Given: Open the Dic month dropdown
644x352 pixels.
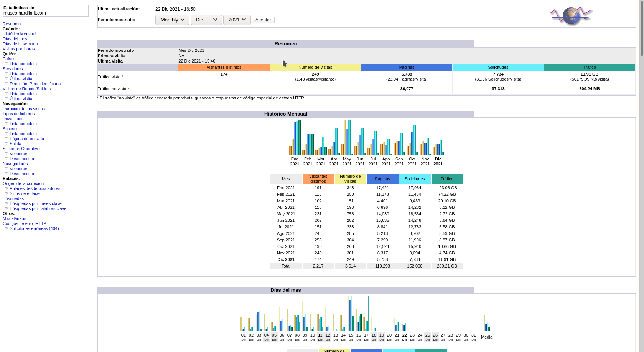Looking at the screenshot, I should [206, 20].
